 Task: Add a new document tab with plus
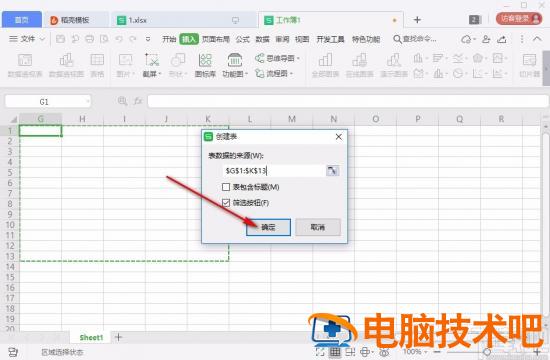tap(417, 20)
